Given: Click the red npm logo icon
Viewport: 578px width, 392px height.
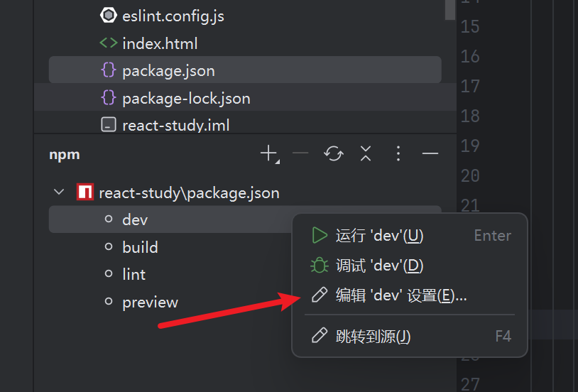Looking at the screenshot, I should pyautogui.click(x=85, y=192).
